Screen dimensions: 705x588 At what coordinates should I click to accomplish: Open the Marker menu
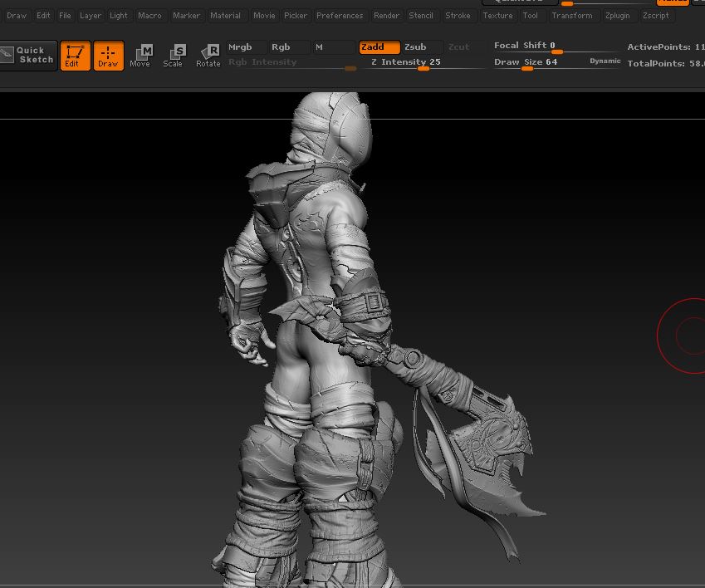click(x=187, y=16)
